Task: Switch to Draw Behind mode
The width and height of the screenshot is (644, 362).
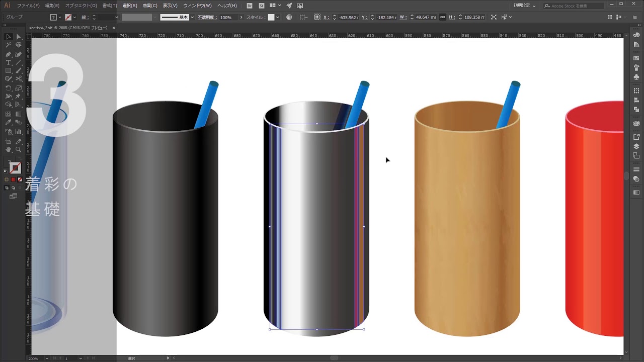Action: [x=14, y=188]
